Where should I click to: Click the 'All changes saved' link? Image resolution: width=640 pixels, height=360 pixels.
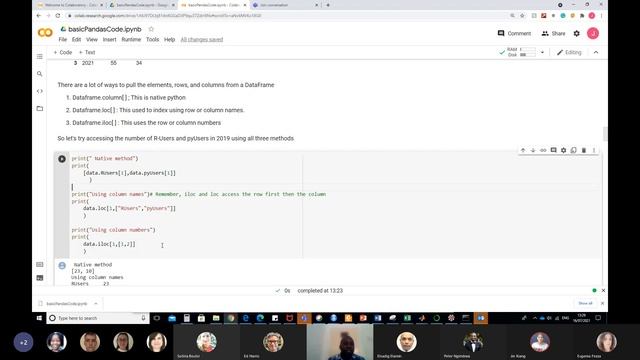202,40
